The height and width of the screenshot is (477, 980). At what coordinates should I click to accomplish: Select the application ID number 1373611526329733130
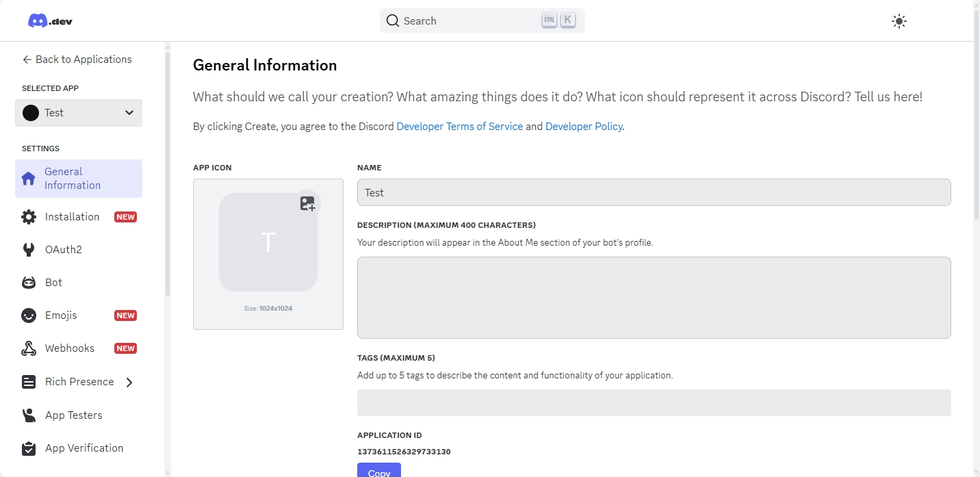click(x=404, y=452)
